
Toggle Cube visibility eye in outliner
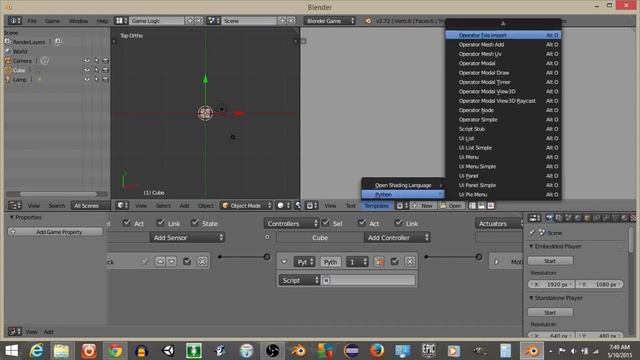[87, 70]
